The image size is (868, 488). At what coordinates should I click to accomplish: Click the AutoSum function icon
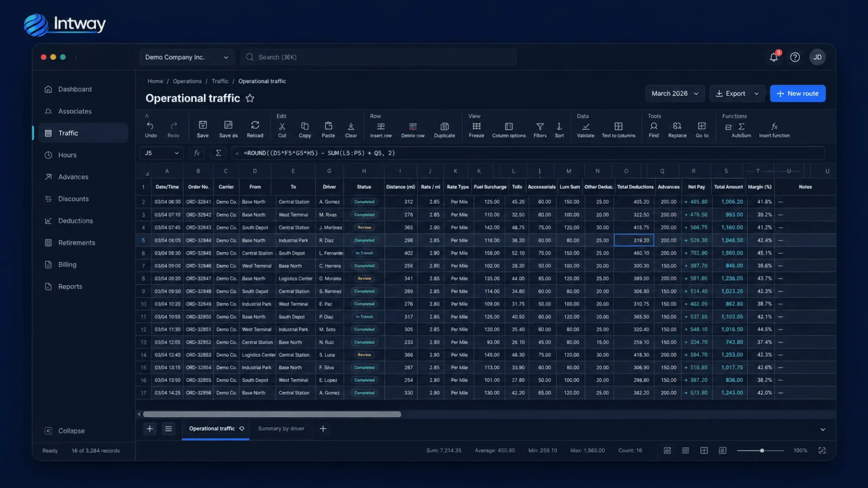point(742,127)
